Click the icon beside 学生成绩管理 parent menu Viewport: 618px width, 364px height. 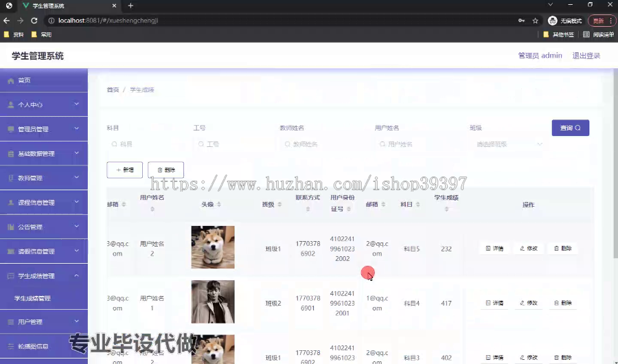[x=10, y=275]
